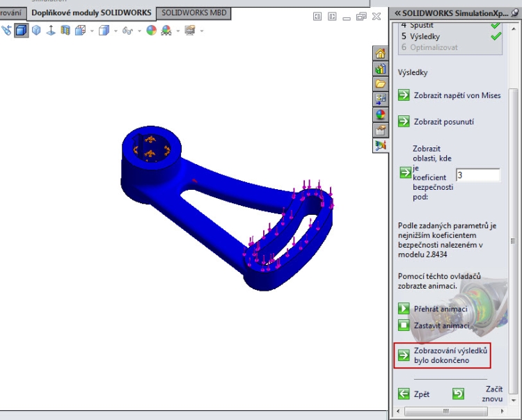Screen dimensions: 522x420
Task: Click Zobrazit napětí von Mises link
Action: tap(457, 95)
